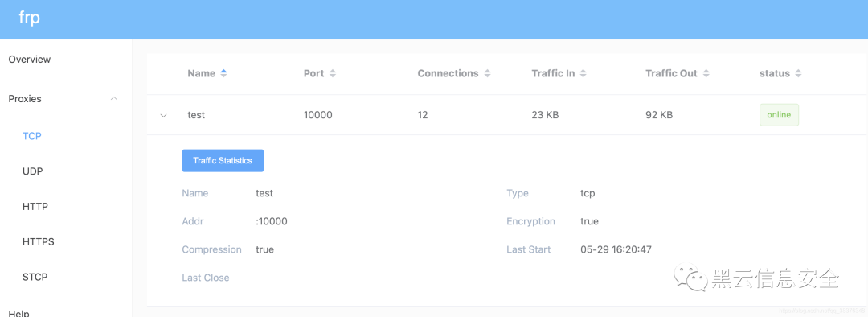Screen dimensions: 868x317
Task: Collapse the test proxy row chevron
Action: 163,115
